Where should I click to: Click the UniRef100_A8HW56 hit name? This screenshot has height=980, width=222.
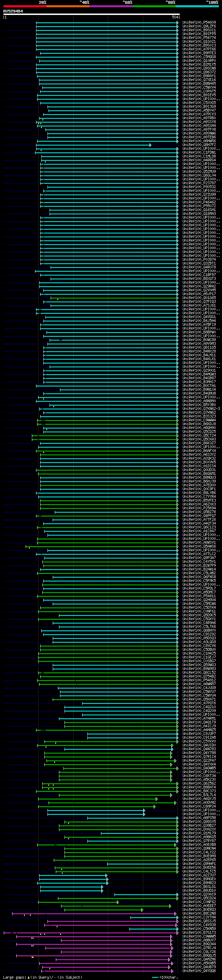pos(199,141)
